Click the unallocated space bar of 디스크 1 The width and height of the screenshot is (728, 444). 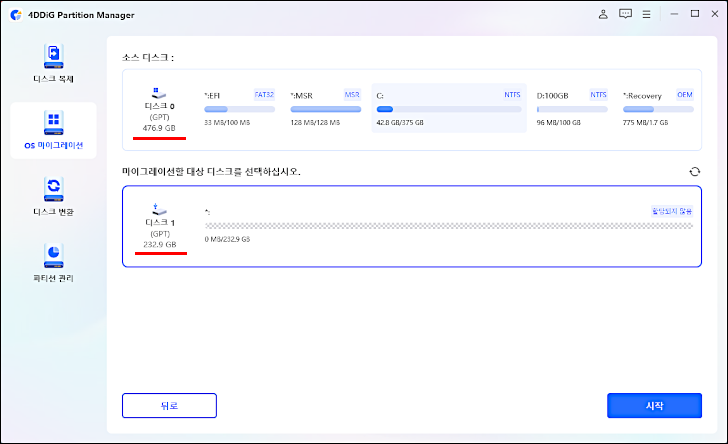coord(448,226)
